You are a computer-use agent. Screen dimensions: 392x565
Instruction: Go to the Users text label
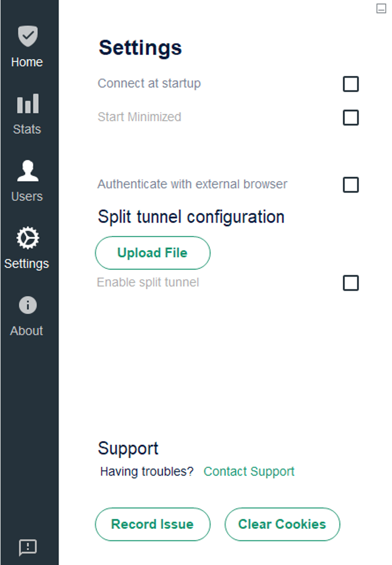tap(27, 197)
